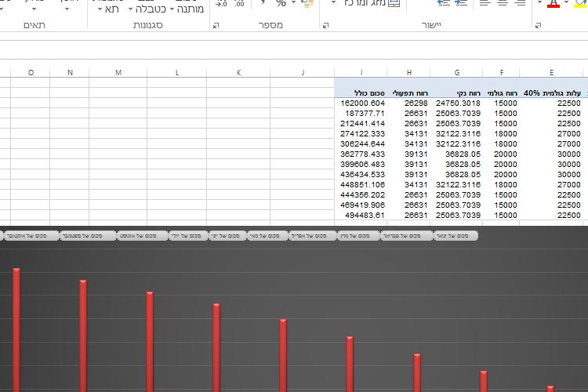Click the סכום של אוקטובר chart field button
The image size is (588, 392).
(31, 235)
